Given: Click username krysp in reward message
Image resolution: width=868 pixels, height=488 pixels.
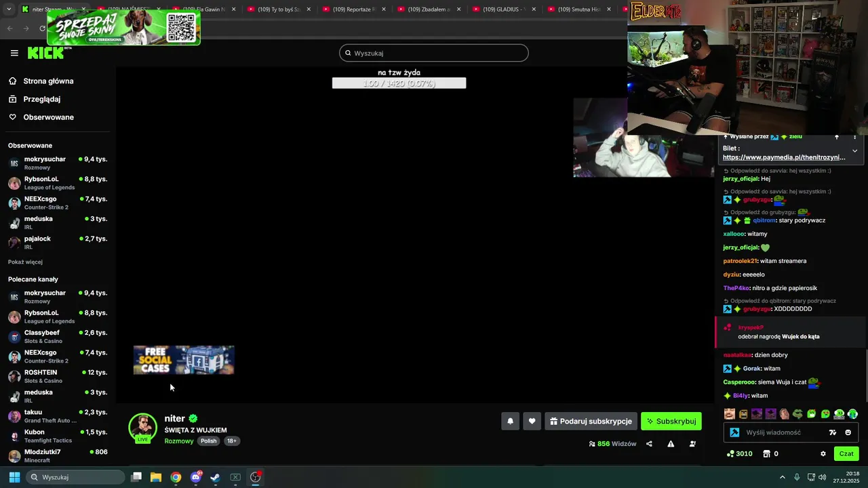Looking at the screenshot, I should point(751,327).
